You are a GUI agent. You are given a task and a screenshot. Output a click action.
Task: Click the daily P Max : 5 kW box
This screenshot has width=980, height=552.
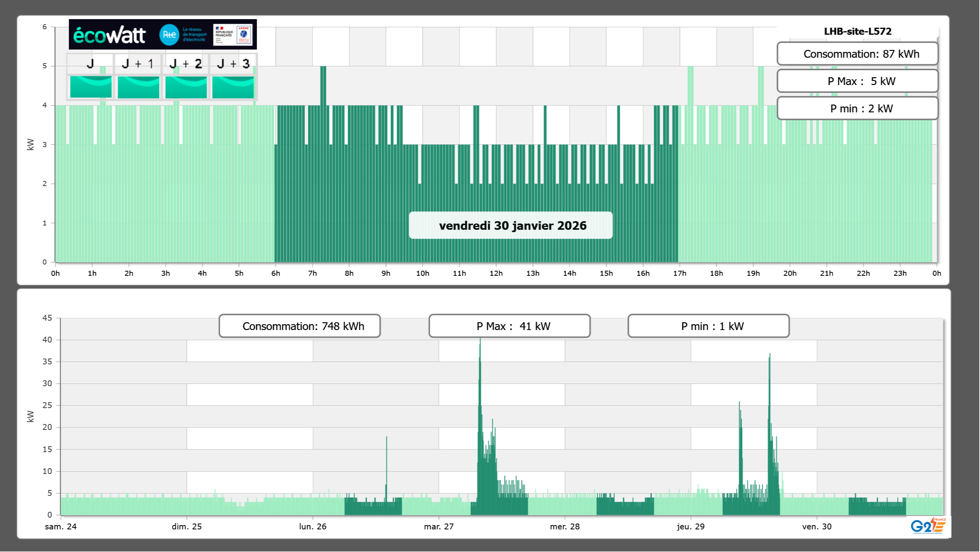(857, 81)
